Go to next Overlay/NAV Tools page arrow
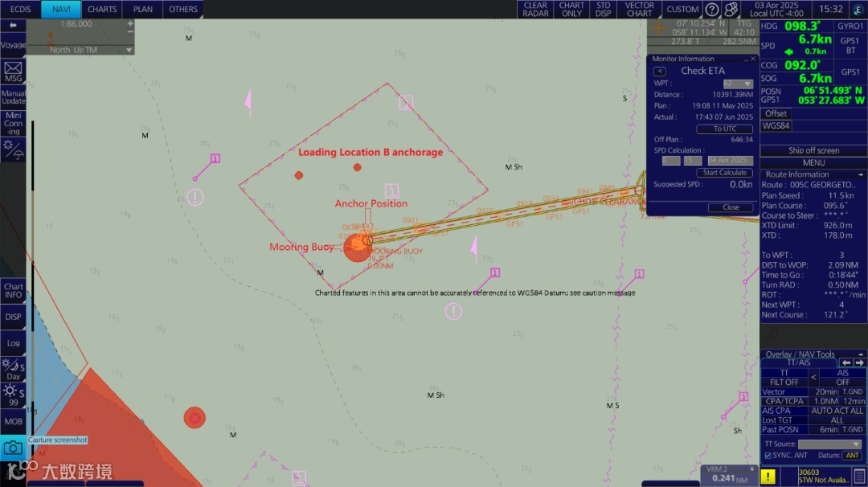 point(859,362)
